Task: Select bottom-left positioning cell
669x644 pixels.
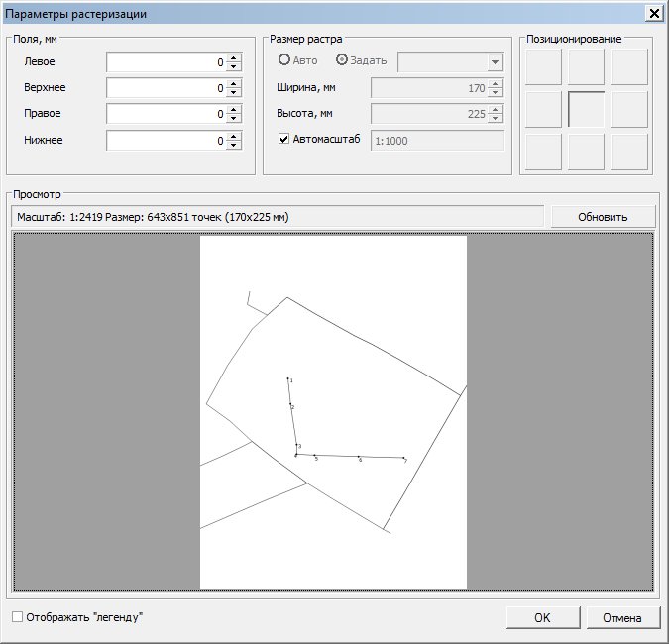Action: click(543, 152)
